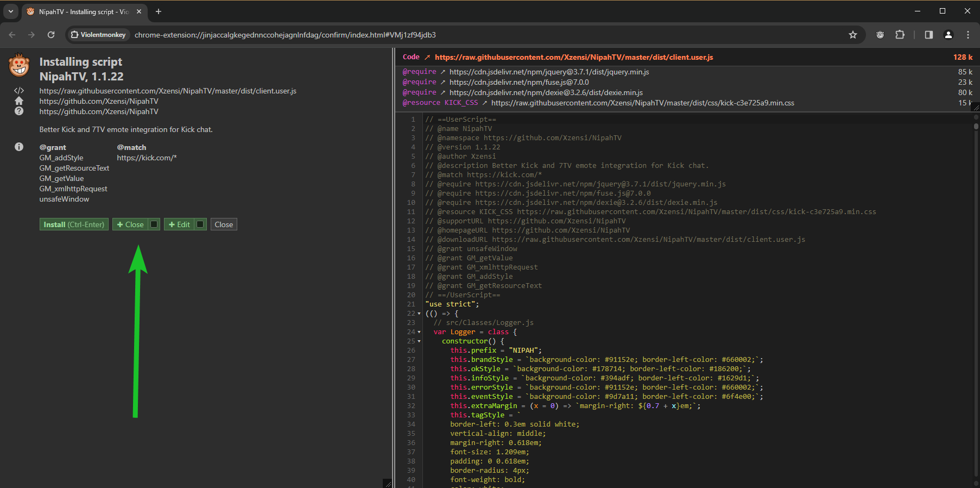Click the Code label in the header

tap(411, 57)
